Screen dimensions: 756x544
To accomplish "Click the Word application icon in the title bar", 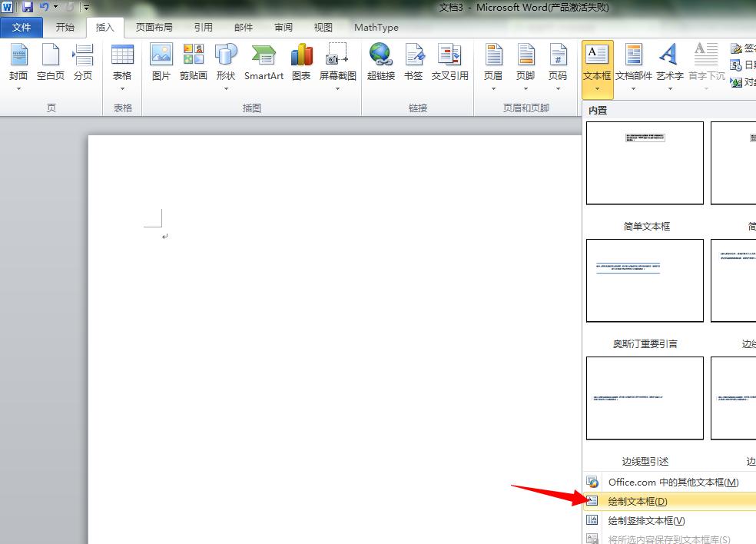I will [x=7, y=7].
